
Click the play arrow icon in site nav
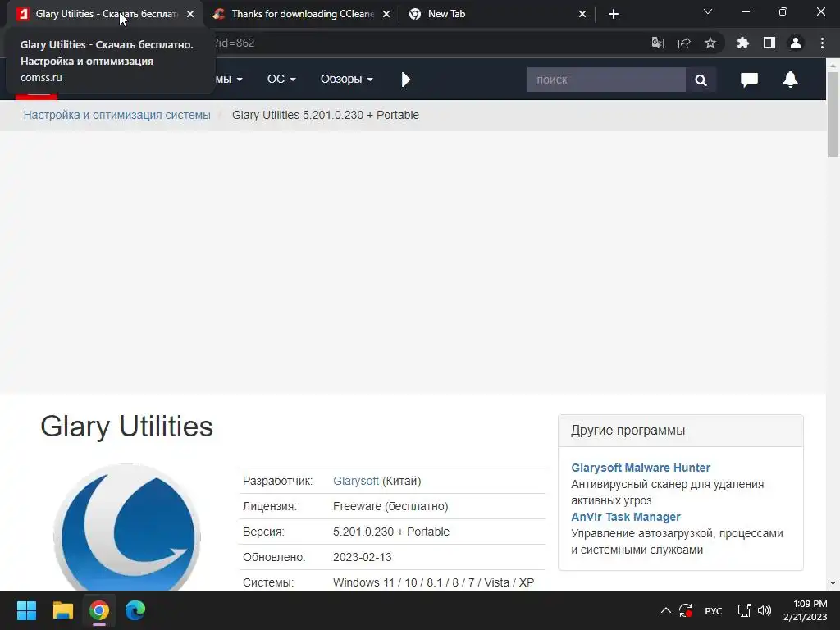[x=405, y=80]
